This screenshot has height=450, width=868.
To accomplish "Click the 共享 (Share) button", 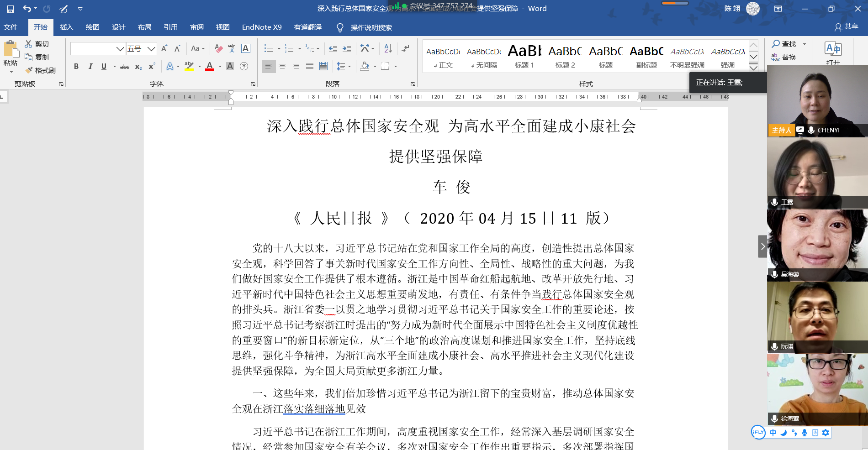I will pos(847,27).
